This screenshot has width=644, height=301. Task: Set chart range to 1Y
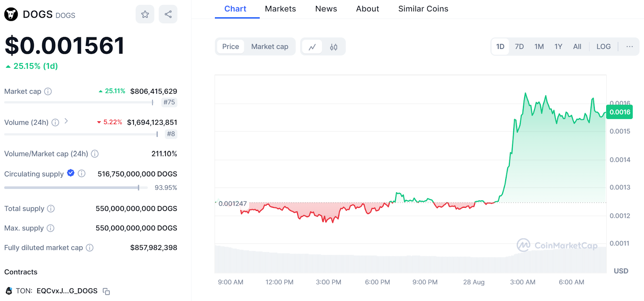coord(558,47)
